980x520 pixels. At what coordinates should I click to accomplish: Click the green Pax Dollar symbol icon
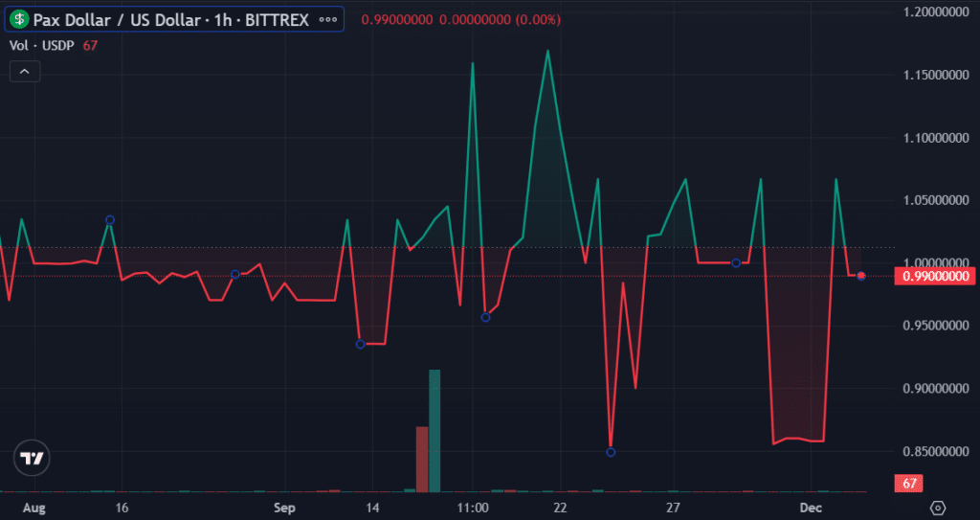(19, 19)
